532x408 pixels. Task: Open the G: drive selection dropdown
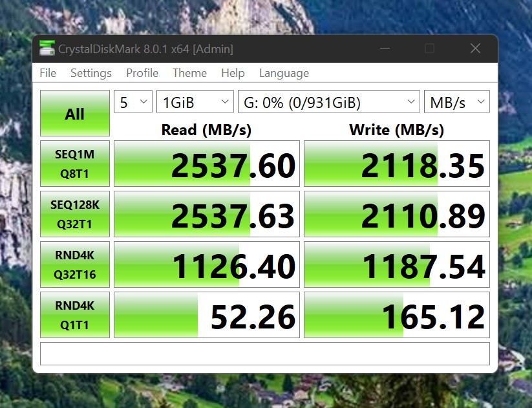click(x=329, y=102)
